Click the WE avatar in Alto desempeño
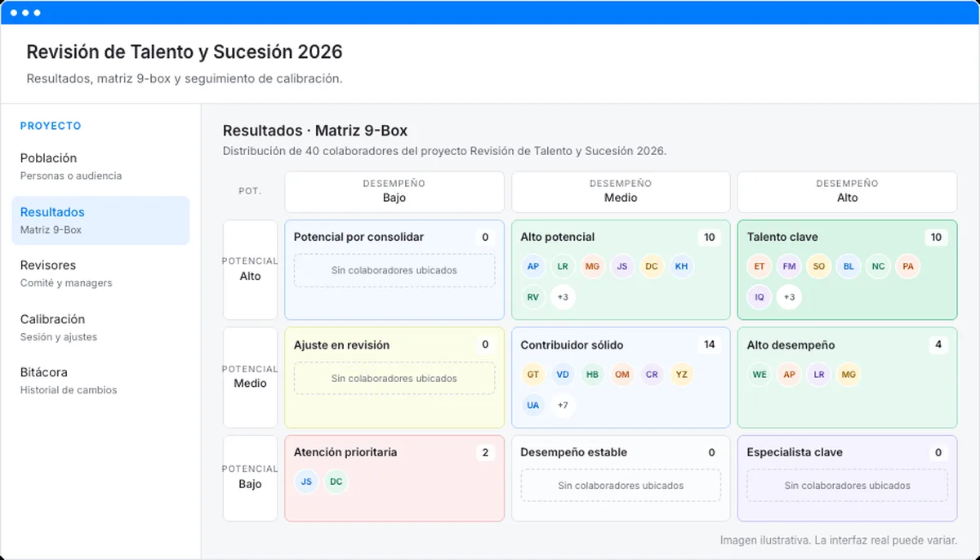Viewport: 980px width, 560px height. (759, 374)
